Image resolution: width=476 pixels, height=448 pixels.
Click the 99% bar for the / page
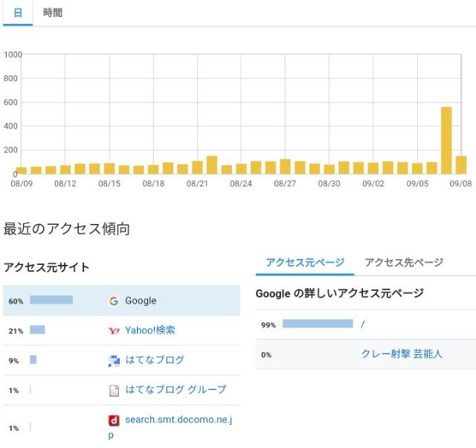(x=318, y=324)
